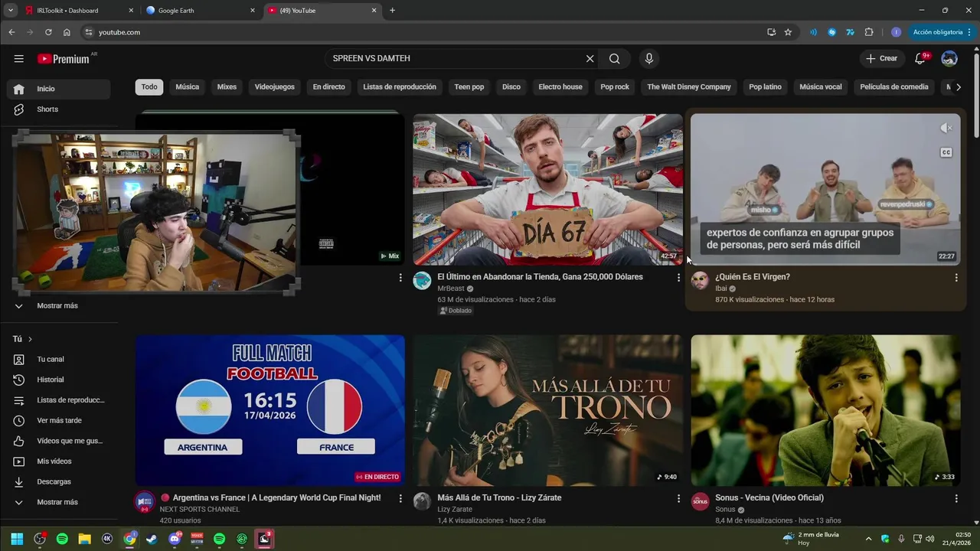Open the Sonus - Vecina video title
Viewport: 980px width, 551px height.
[769, 498]
